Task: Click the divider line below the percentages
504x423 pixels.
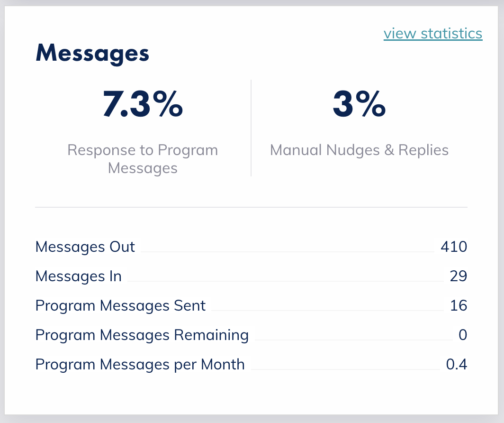Action: tap(251, 207)
